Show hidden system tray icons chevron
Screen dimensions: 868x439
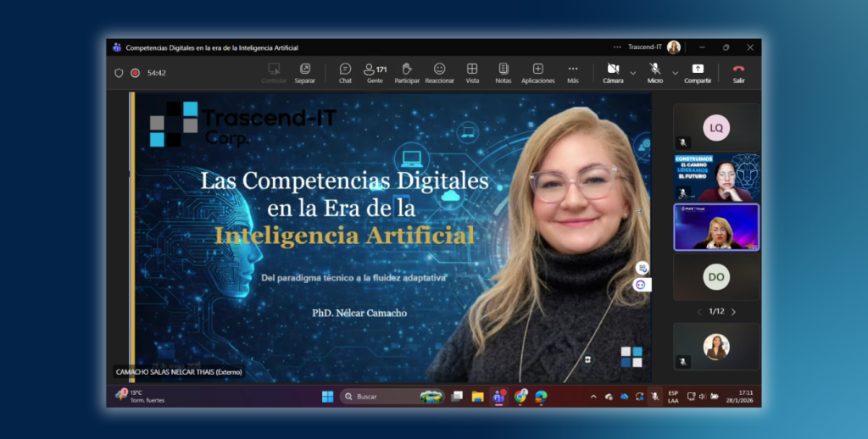(x=593, y=397)
